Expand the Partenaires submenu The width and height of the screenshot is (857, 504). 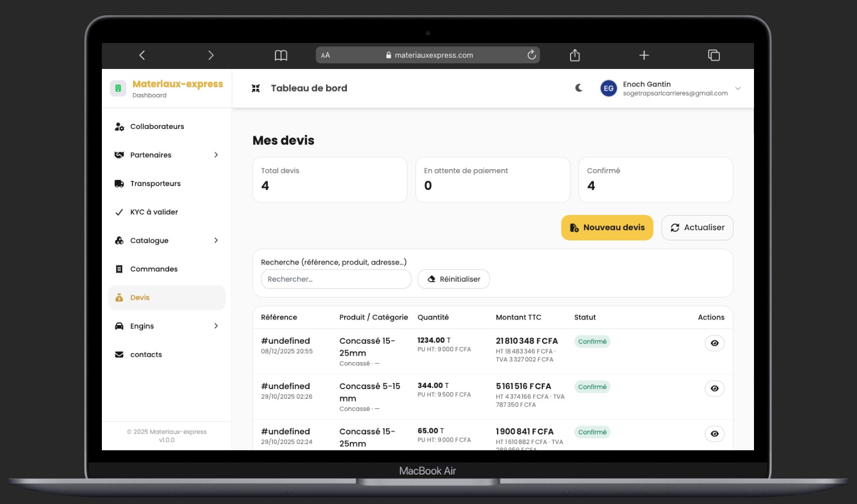pos(216,155)
